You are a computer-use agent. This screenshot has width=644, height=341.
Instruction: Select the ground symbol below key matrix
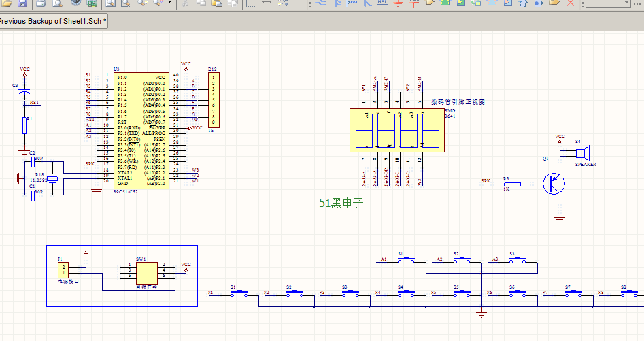pos(481,314)
